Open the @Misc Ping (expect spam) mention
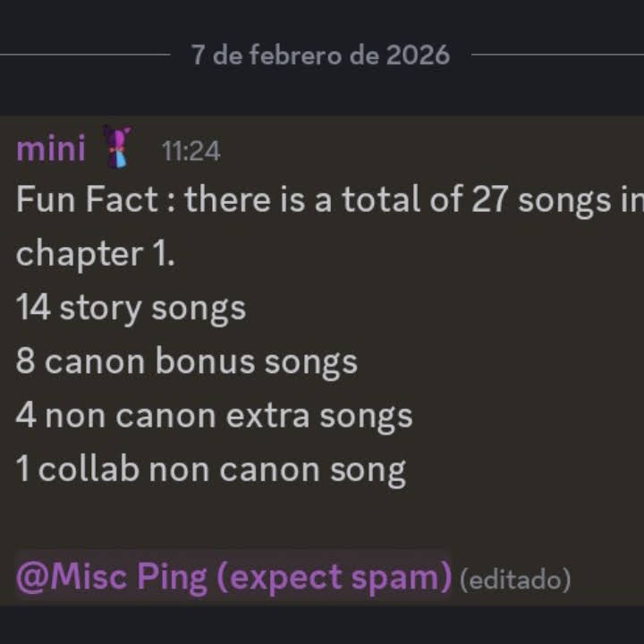 pyautogui.click(x=233, y=578)
